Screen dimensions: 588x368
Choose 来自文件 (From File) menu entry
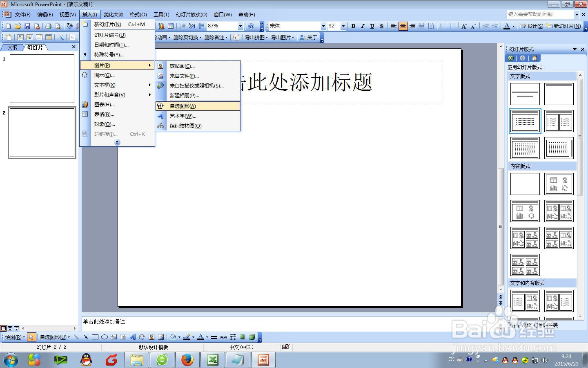tap(198, 76)
